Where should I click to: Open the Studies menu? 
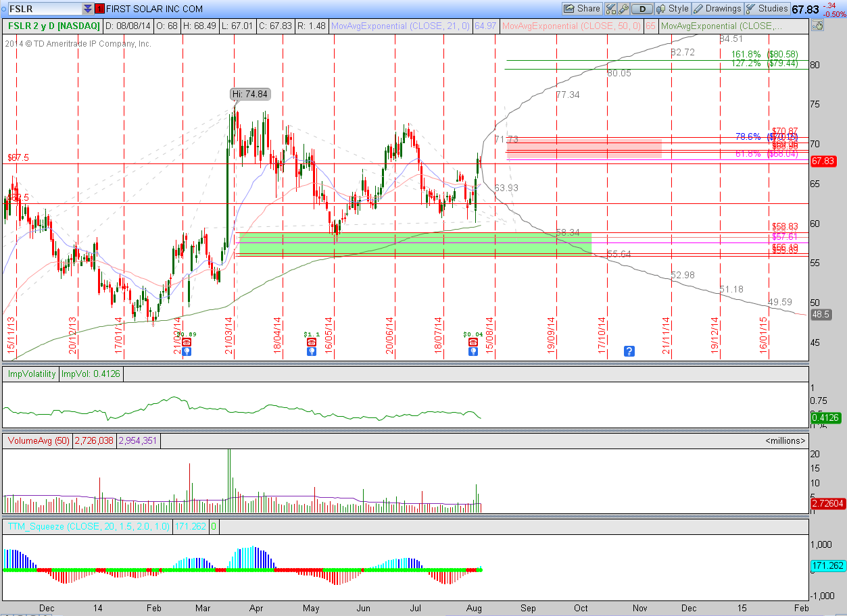[x=767, y=9]
